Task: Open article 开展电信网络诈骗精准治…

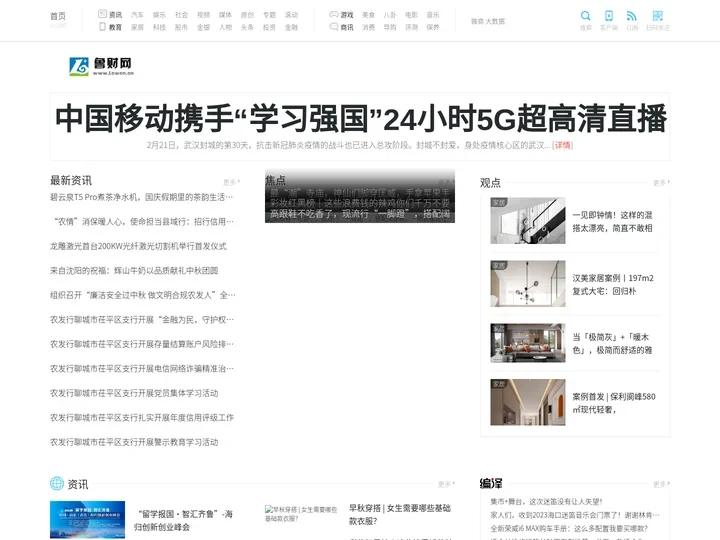Action: 142,368
